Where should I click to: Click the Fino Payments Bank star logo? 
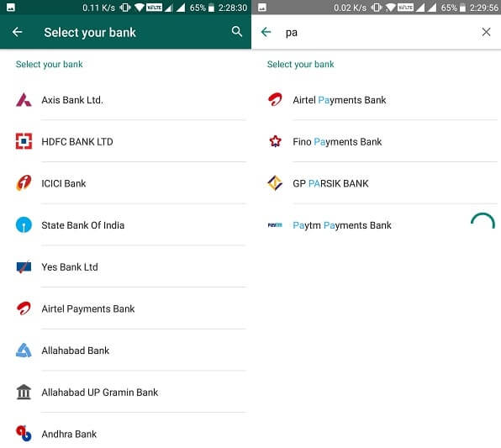click(275, 141)
